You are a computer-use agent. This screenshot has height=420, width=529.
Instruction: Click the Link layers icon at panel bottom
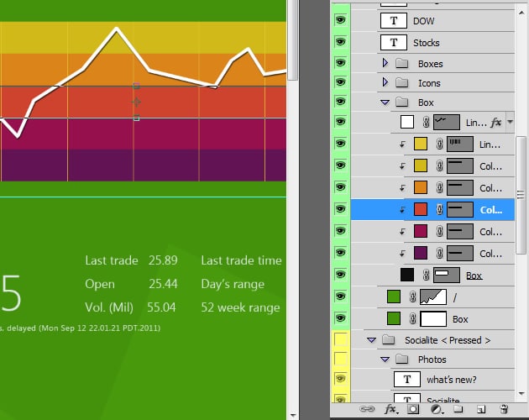[x=367, y=409]
